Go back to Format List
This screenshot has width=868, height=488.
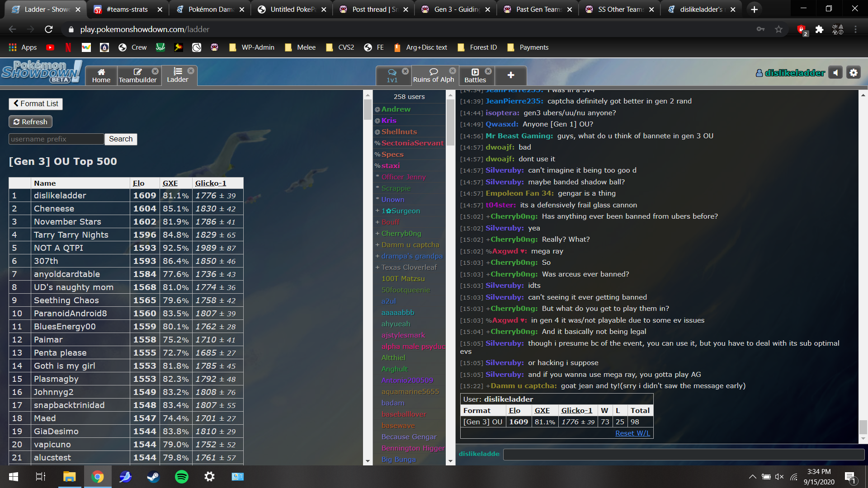[36, 104]
